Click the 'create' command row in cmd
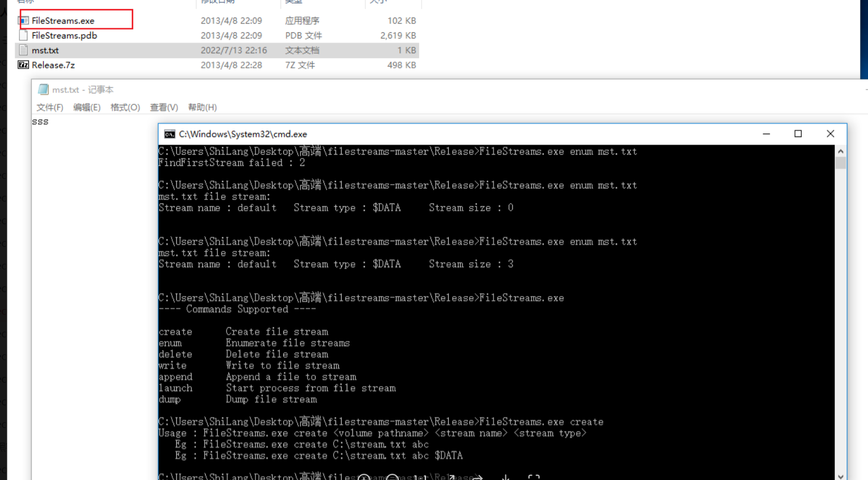The image size is (868, 480). pos(244,332)
